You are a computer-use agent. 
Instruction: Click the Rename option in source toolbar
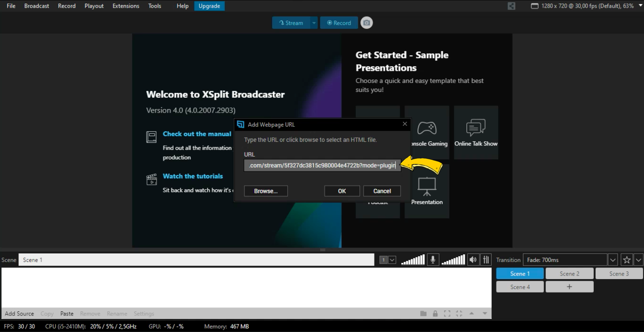[117, 314]
